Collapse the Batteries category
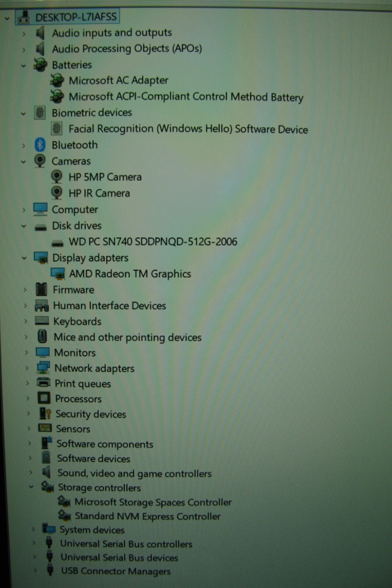This screenshot has width=392, height=588. click(24, 66)
